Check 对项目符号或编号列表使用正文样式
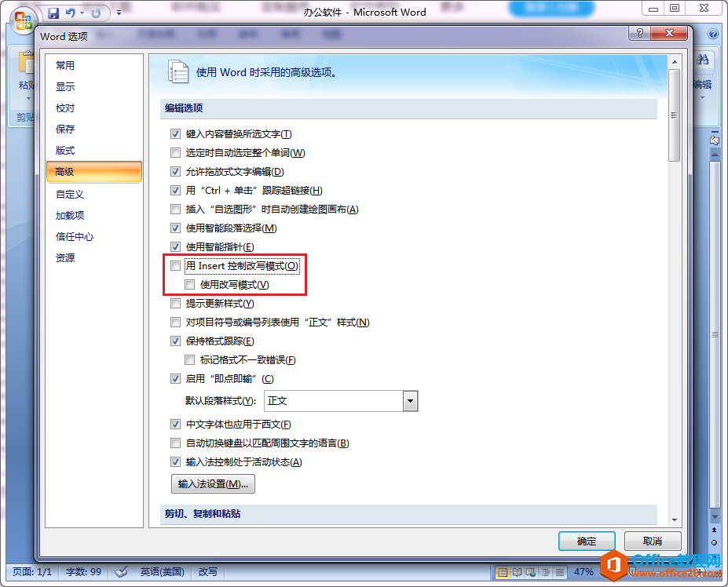Viewport: 728px width, 587px height. point(175,322)
